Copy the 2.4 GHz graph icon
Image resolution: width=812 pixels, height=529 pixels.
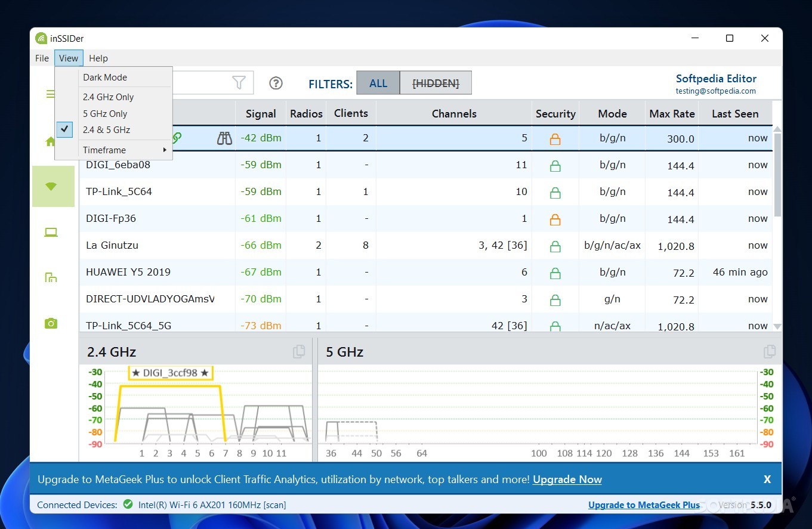click(x=299, y=352)
